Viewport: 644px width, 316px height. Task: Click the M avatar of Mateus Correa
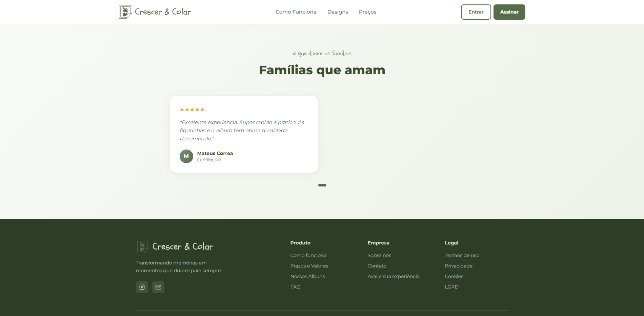pos(186,156)
